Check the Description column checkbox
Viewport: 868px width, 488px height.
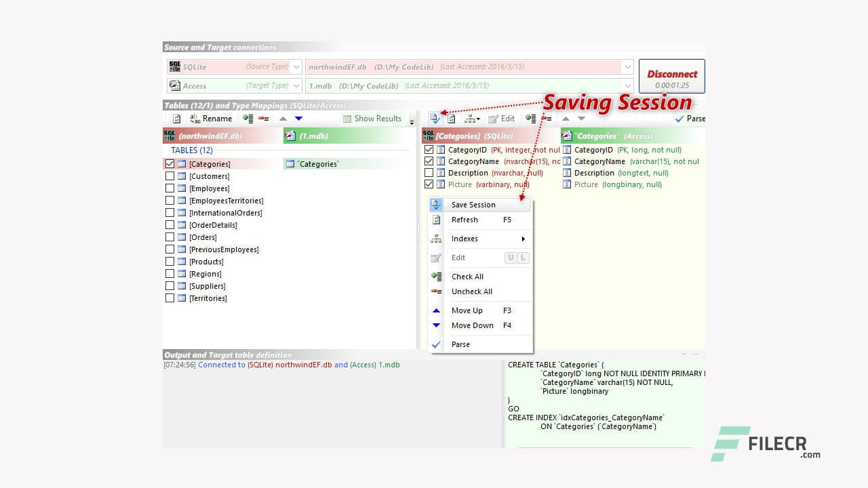click(x=429, y=173)
